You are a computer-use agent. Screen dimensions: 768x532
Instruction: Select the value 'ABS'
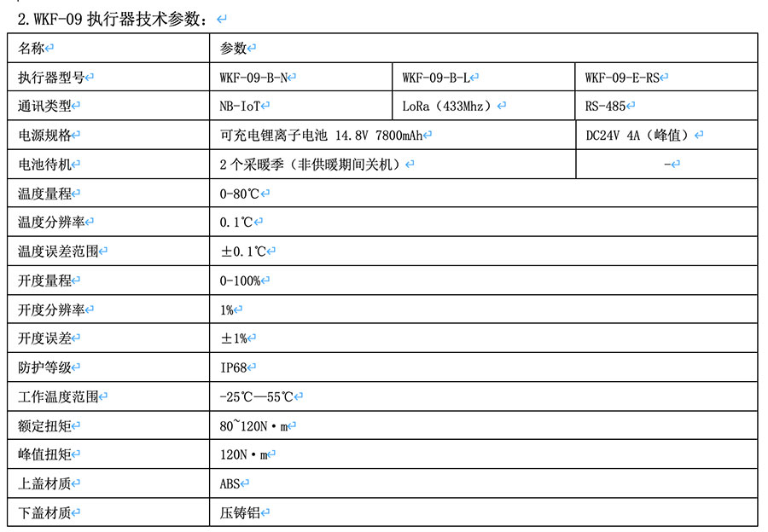point(230,484)
